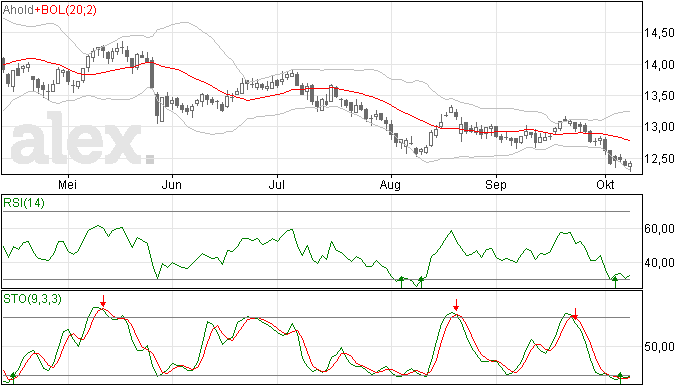Click the red stochastic sell arrow in late September
Screen dimensions: 690x387
click(x=575, y=314)
